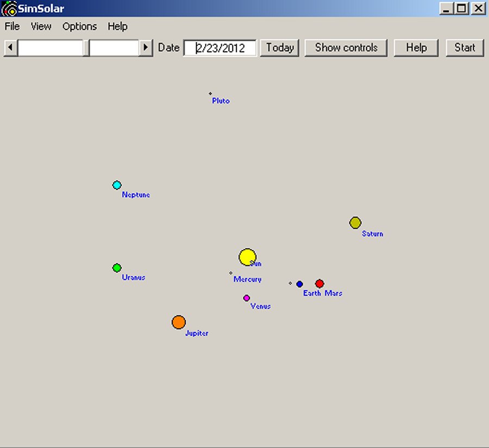Select the magenta Venus planet

tap(247, 298)
